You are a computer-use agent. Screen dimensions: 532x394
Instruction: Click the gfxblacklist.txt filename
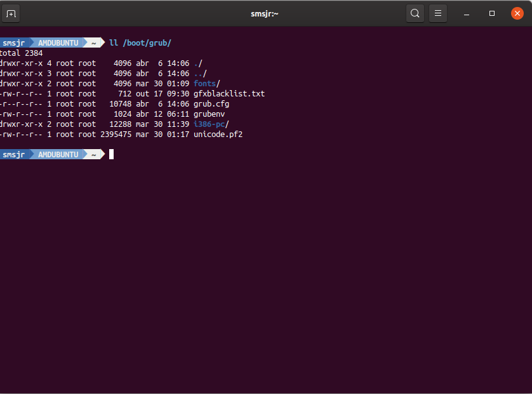[229, 94]
